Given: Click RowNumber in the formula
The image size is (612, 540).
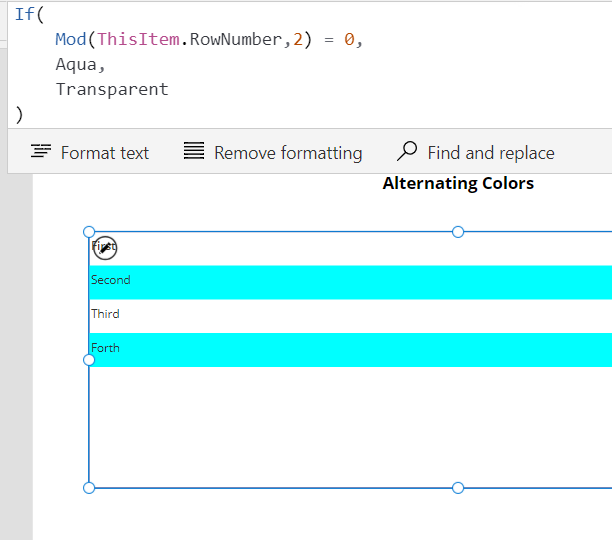Looking at the screenshot, I should 236,39.
